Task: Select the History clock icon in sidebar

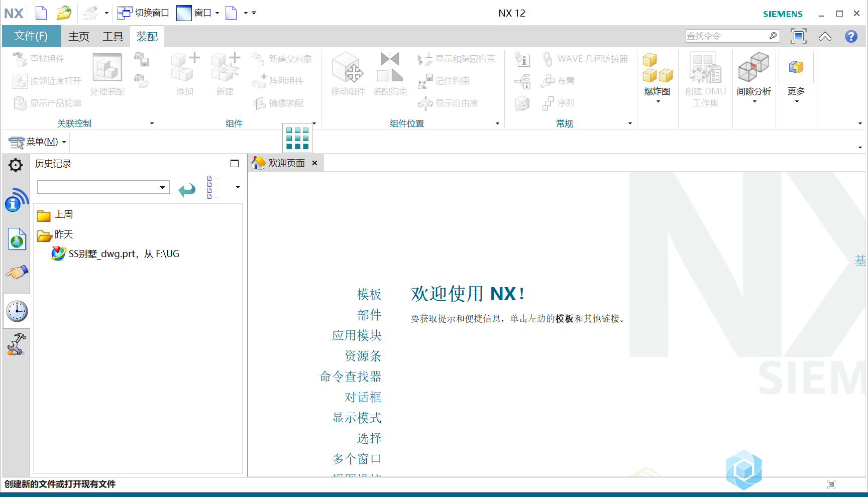Action: click(x=17, y=311)
